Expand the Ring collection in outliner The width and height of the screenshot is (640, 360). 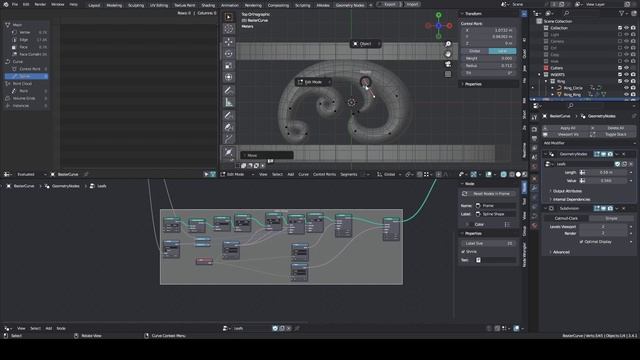pyautogui.click(x=546, y=81)
